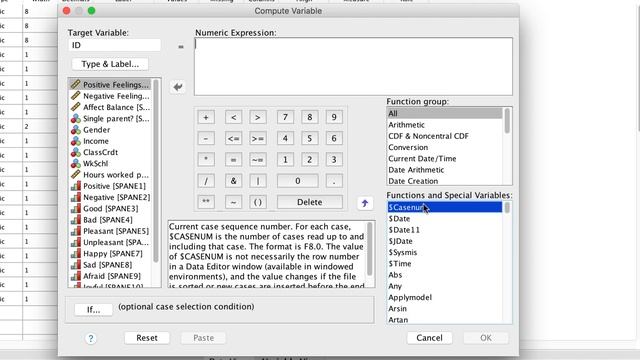Click the less-than operator key
Screen dimensions: 640x360
(x=233, y=118)
